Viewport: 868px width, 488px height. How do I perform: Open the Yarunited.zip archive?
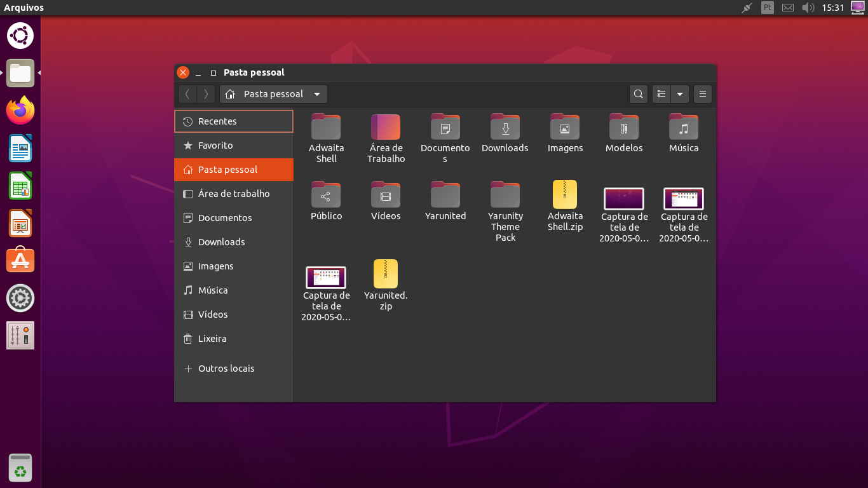385,274
